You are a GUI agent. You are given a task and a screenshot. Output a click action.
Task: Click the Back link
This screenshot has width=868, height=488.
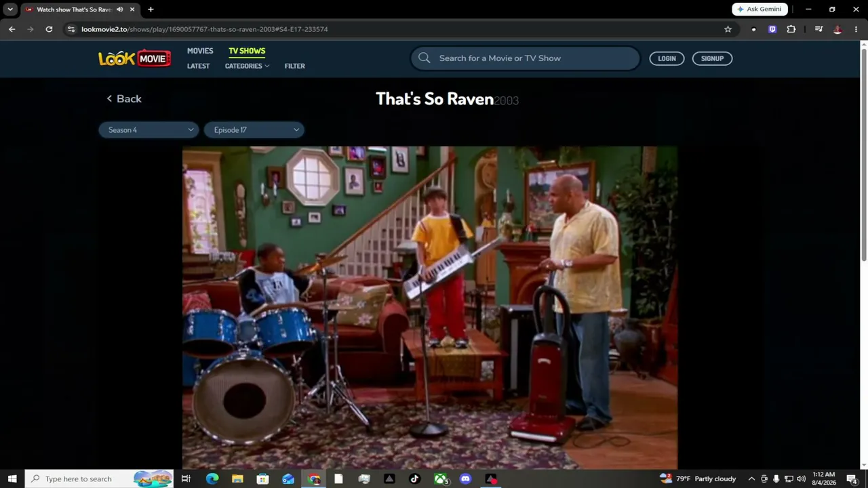pos(124,99)
